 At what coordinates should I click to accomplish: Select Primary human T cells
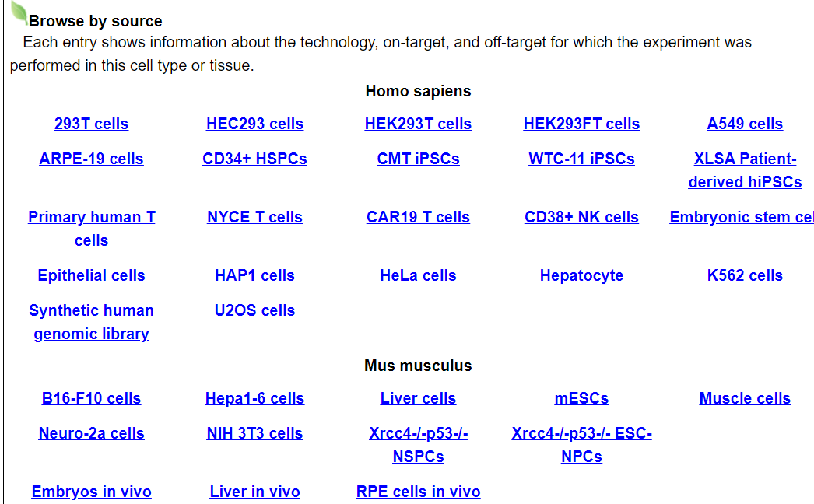[x=91, y=229]
